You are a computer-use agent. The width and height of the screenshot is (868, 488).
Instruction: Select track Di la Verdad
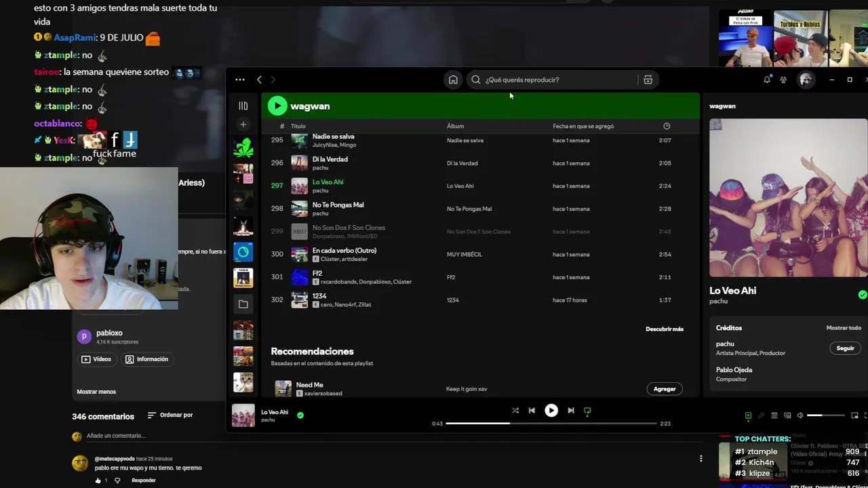coord(479,163)
